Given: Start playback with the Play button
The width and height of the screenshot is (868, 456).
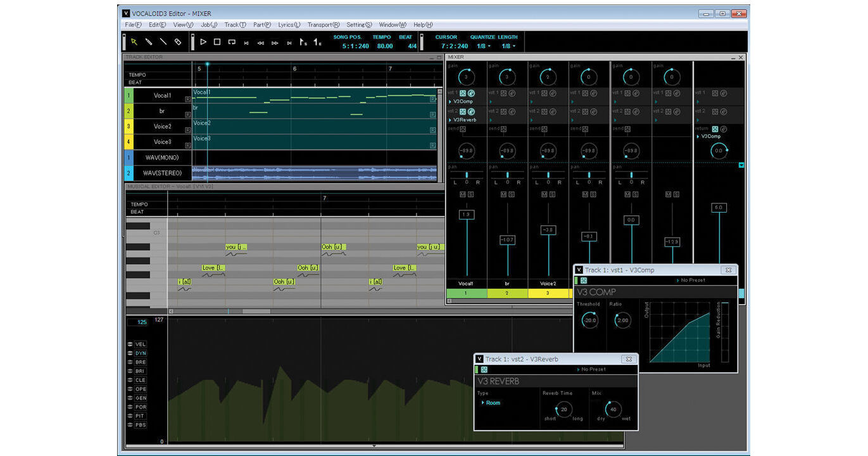Looking at the screenshot, I should point(203,42).
